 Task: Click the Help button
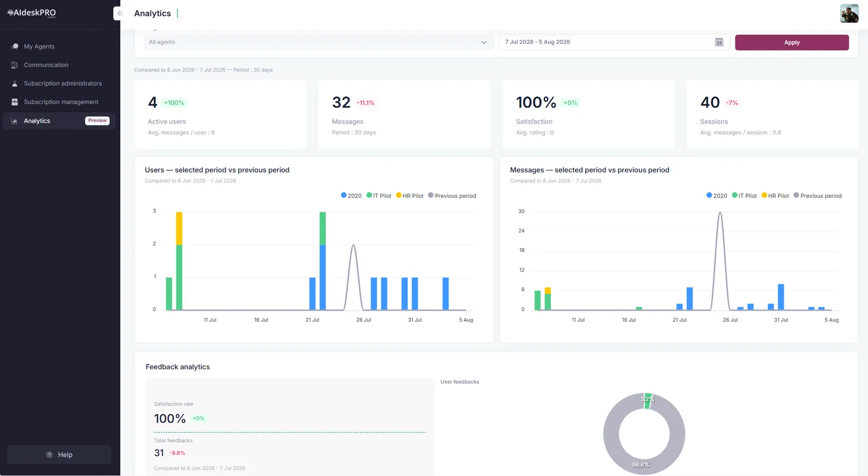click(x=59, y=455)
